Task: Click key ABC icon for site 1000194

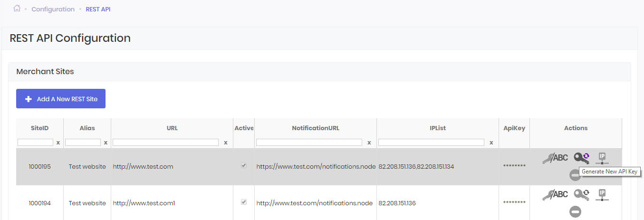Action: click(555, 194)
